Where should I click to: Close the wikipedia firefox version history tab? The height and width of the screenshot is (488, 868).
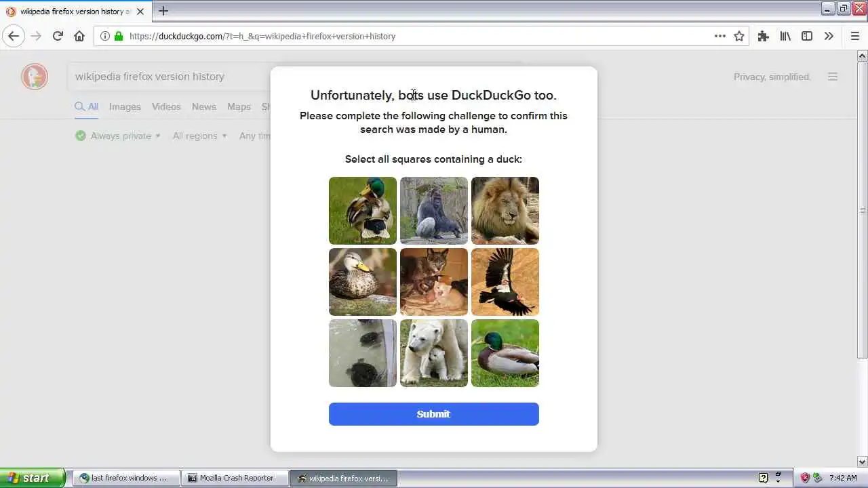pos(140,12)
